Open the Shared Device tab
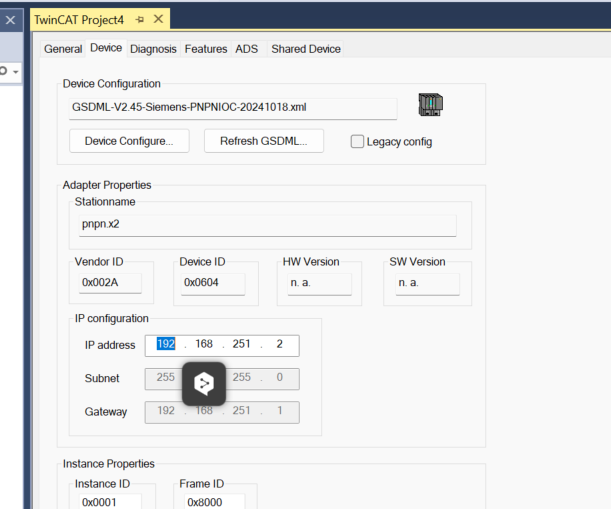 point(306,49)
